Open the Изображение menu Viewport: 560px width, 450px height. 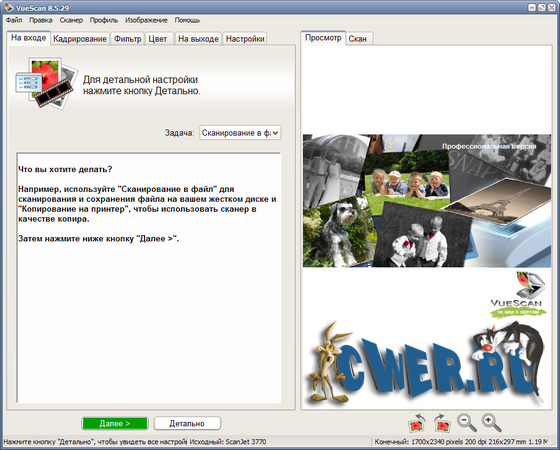pyautogui.click(x=146, y=20)
